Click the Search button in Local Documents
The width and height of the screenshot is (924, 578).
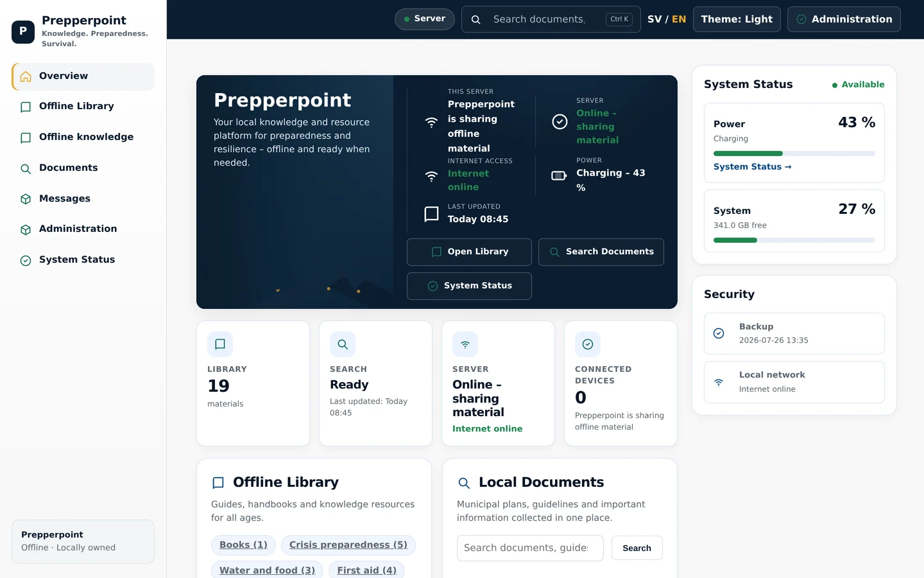(637, 548)
